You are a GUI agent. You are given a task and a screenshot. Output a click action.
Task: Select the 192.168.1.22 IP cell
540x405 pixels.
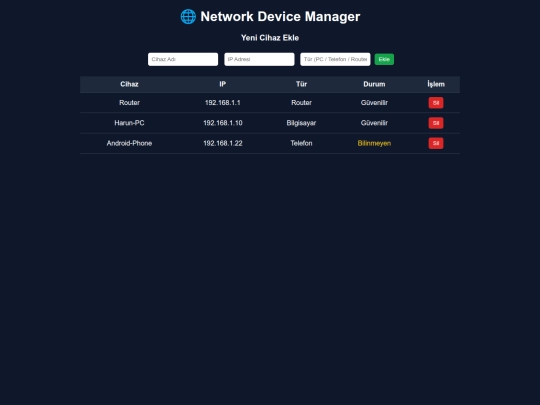(222, 143)
